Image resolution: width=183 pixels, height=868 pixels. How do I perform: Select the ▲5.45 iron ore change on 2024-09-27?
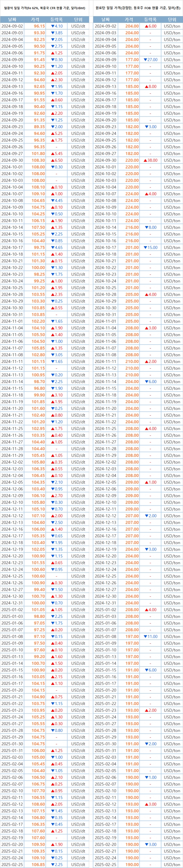coord(56,154)
